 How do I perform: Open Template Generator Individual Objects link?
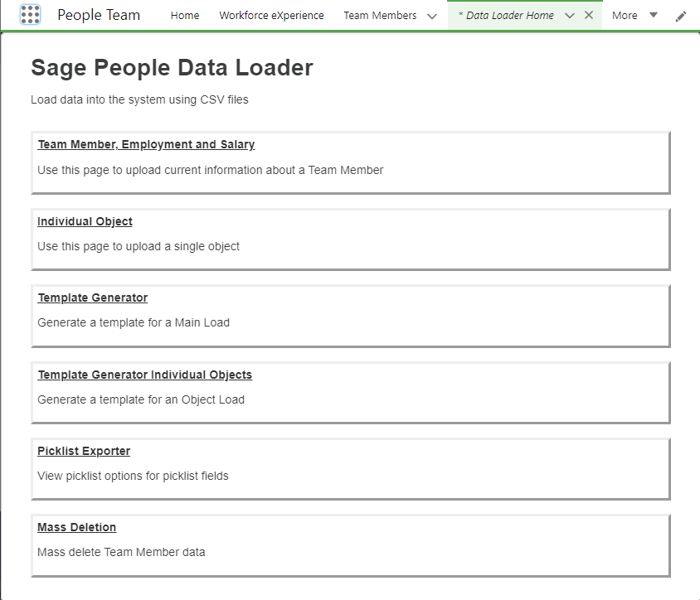tap(144, 375)
